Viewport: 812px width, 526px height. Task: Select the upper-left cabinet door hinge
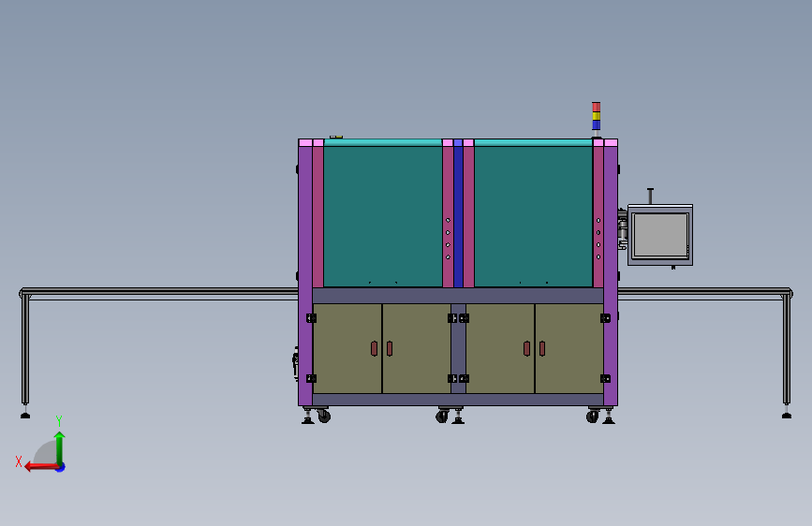[x=311, y=318]
